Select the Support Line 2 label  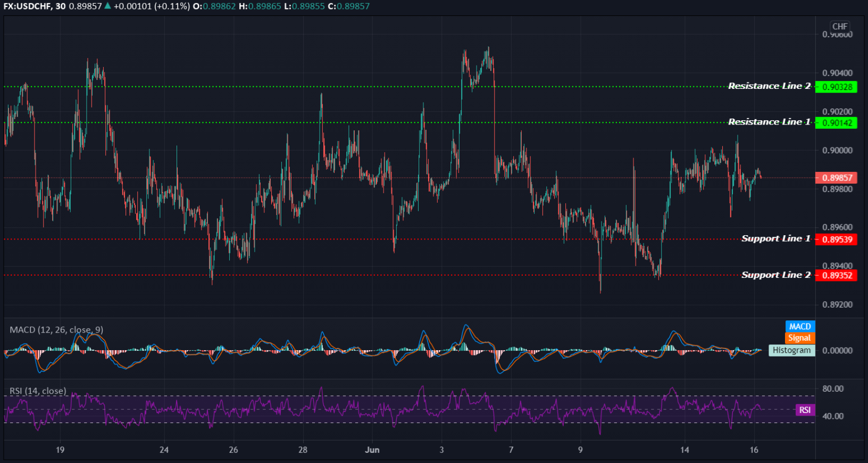pos(776,275)
